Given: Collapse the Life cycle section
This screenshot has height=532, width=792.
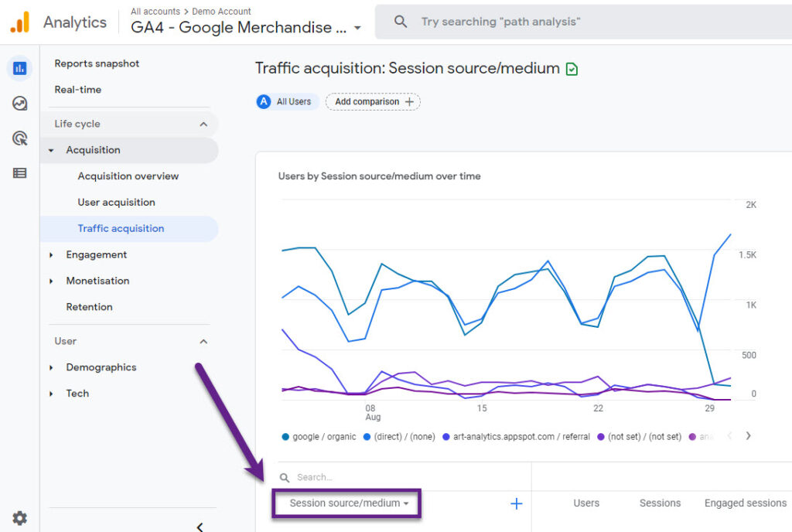Looking at the screenshot, I should 203,124.
